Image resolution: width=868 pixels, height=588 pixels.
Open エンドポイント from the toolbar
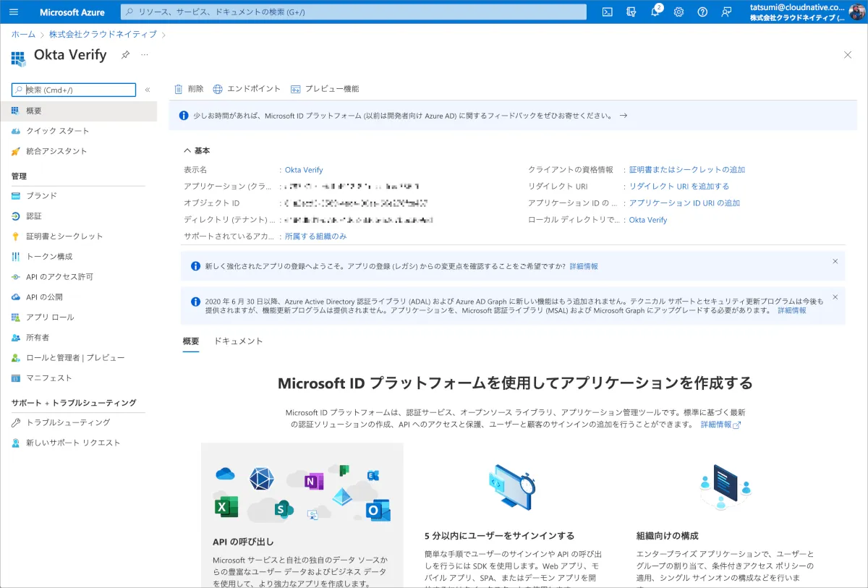(247, 89)
